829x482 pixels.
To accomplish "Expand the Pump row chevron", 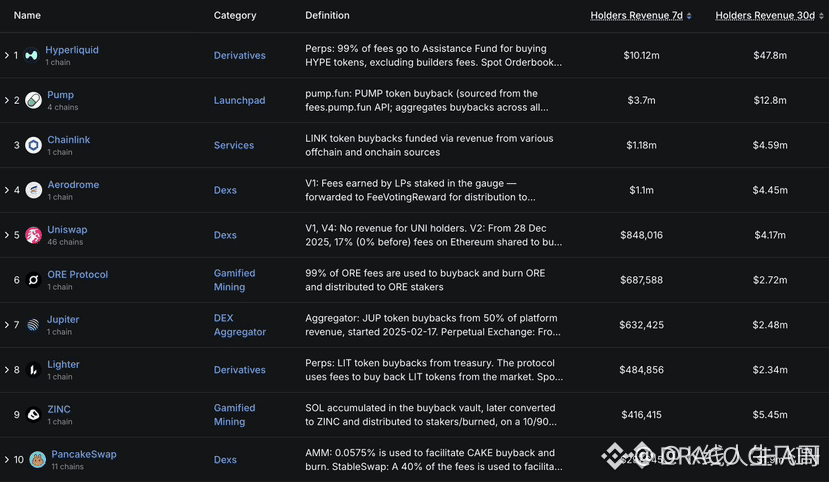I will (6, 100).
